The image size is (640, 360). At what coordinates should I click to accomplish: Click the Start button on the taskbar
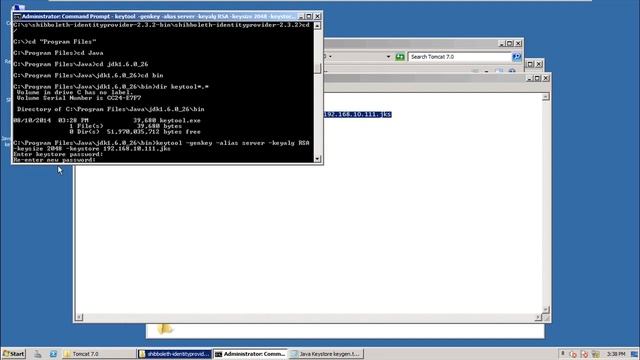[x=13, y=354]
